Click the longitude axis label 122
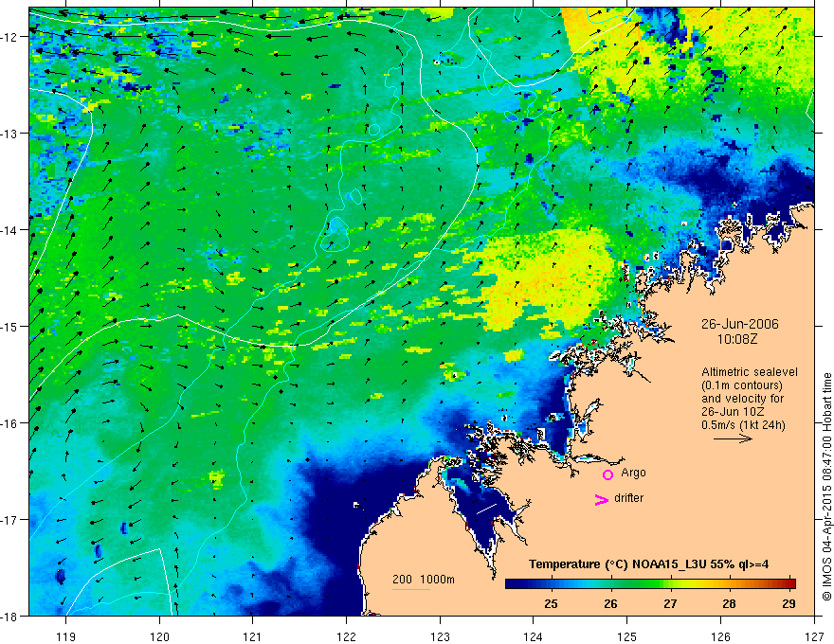Image resolution: width=834 pixels, height=644 pixels. point(346,637)
